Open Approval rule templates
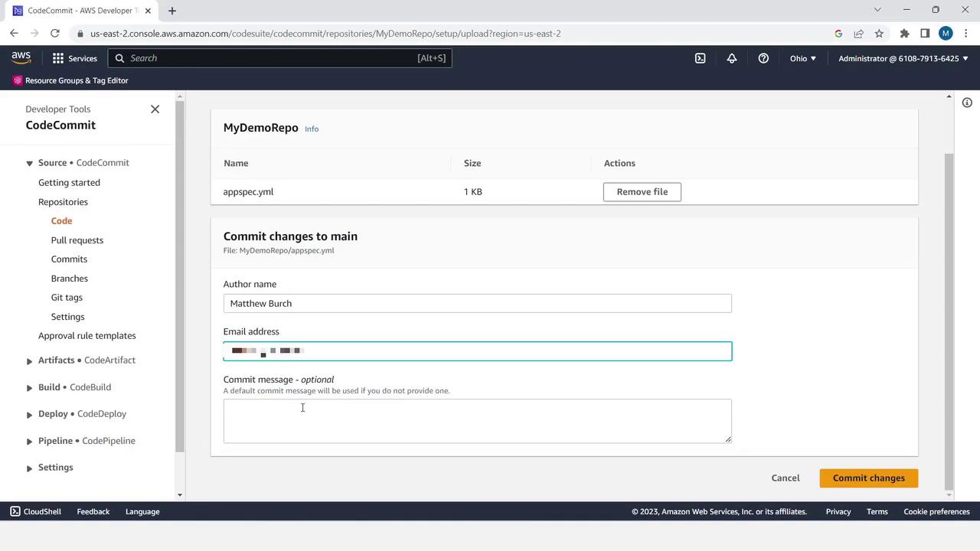980x551 pixels. (87, 336)
